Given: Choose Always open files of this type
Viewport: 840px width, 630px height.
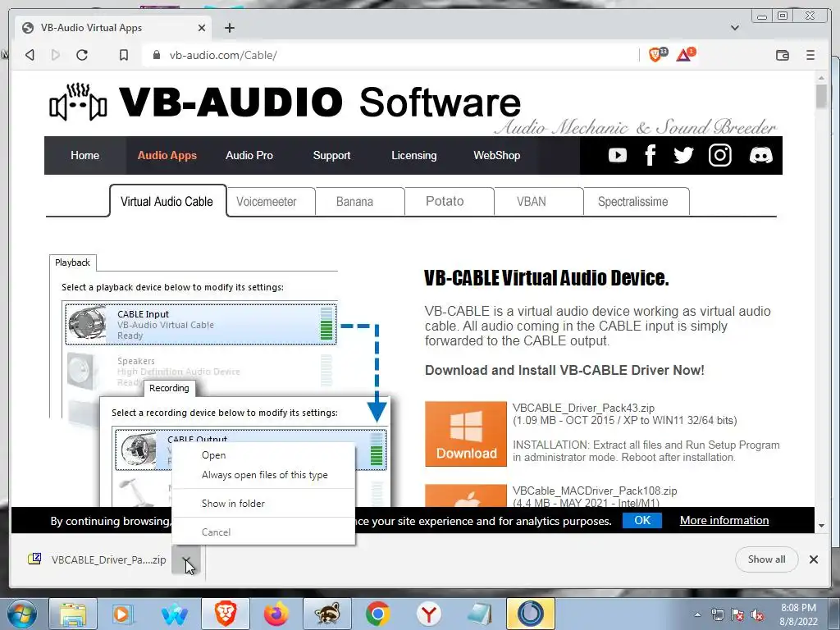Looking at the screenshot, I should click(263, 475).
